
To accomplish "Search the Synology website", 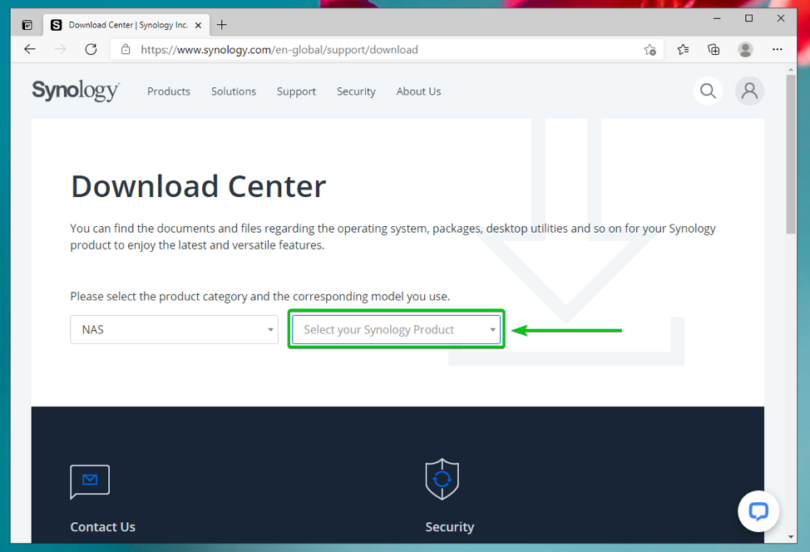I will (x=708, y=91).
